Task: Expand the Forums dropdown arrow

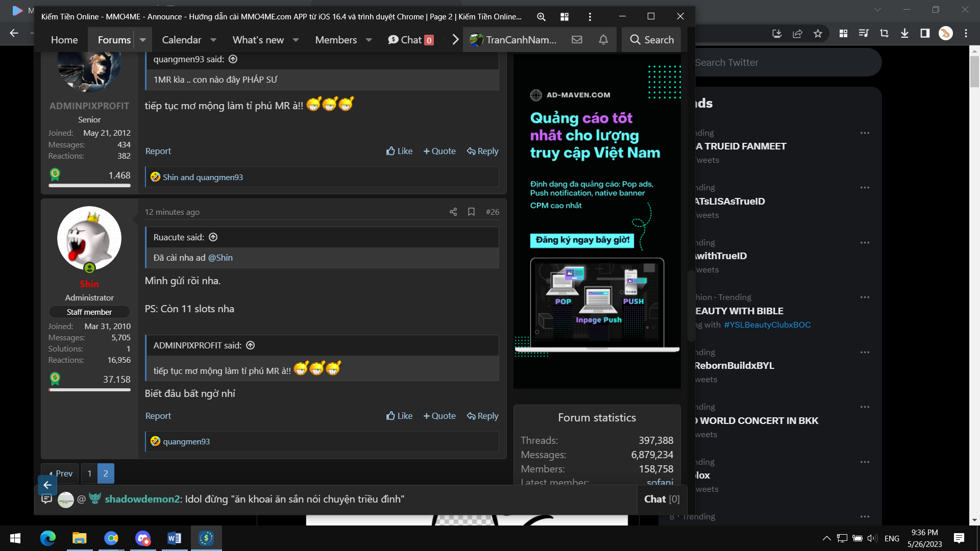Action: pyautogui.click(x=143, y=40)
